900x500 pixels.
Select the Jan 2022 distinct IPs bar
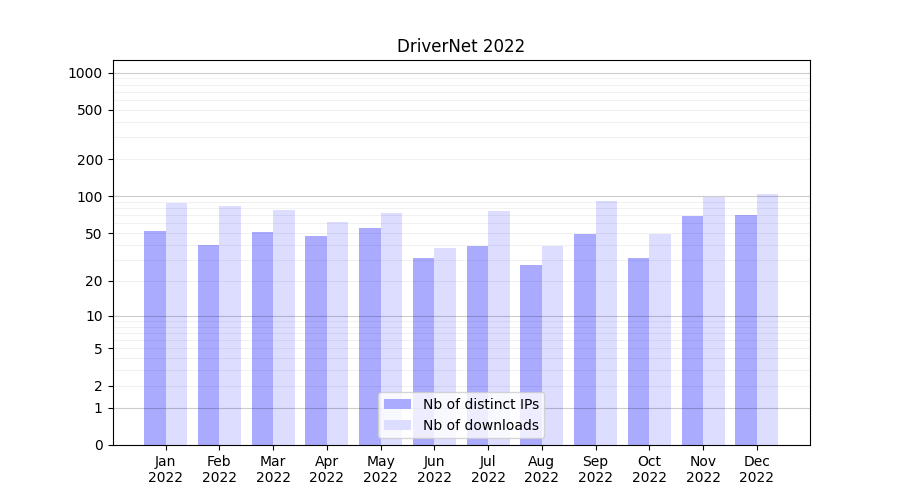155,338
